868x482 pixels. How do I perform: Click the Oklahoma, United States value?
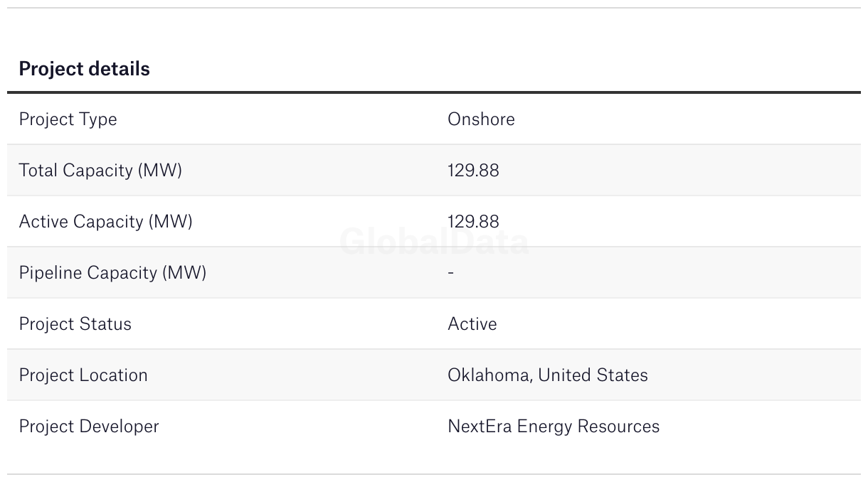[548, 375]
